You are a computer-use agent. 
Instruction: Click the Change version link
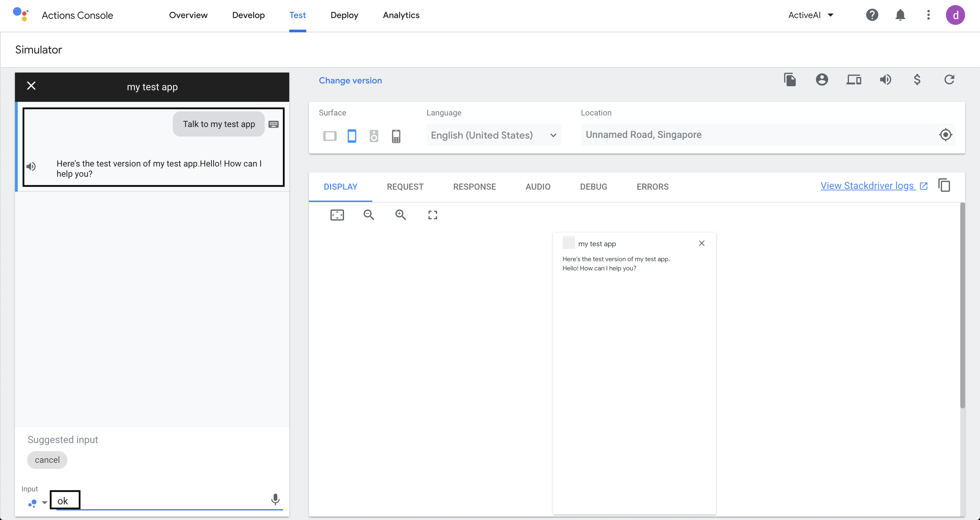(x=350, y=80)
